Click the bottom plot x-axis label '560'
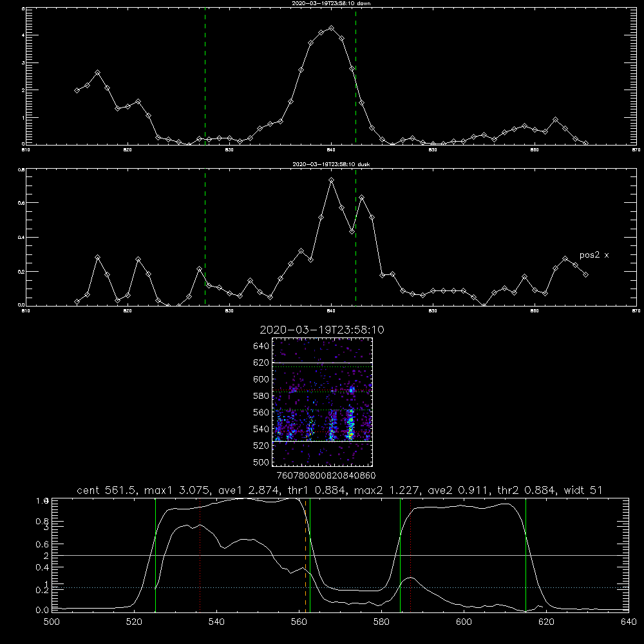This screenshot has height=644, width=644. pos(299,622)
